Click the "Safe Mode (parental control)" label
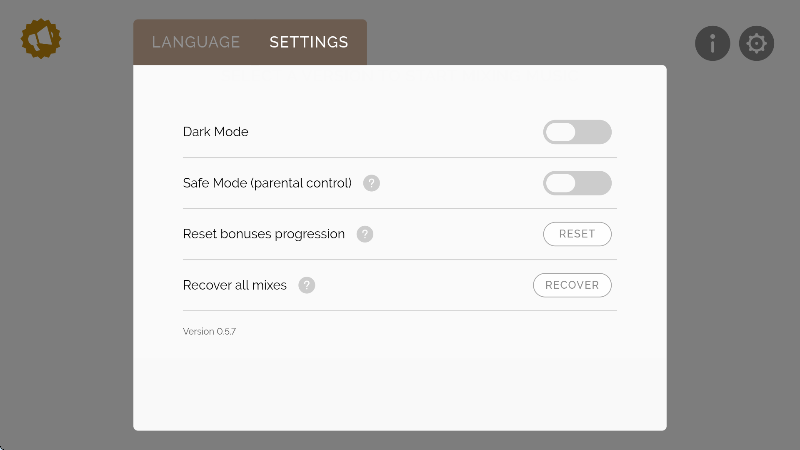The image size is (800, 450). [x=267, y=183]
